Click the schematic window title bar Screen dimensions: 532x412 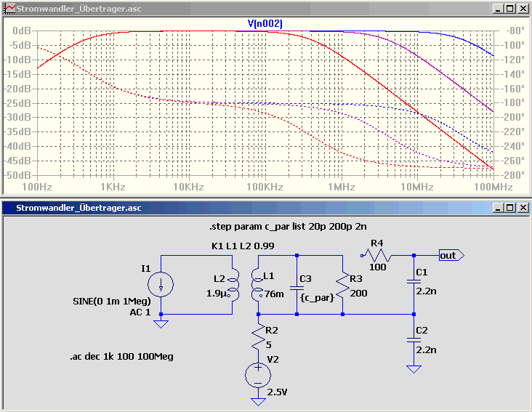[266, 208]
